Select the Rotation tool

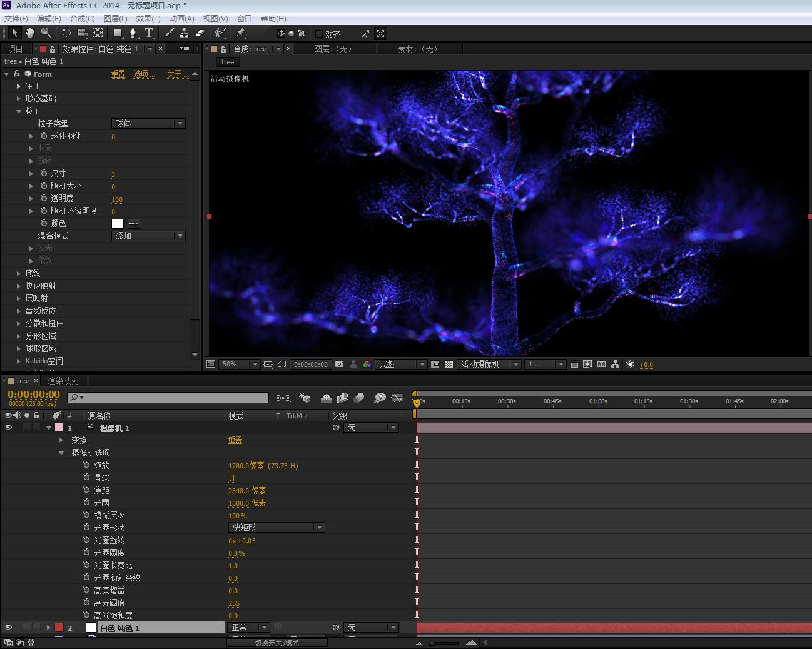tap(66, 33)
